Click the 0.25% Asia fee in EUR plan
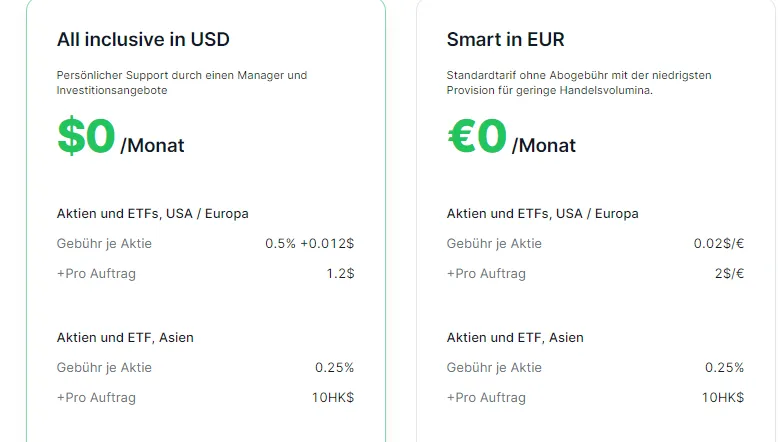 point(724,367)
